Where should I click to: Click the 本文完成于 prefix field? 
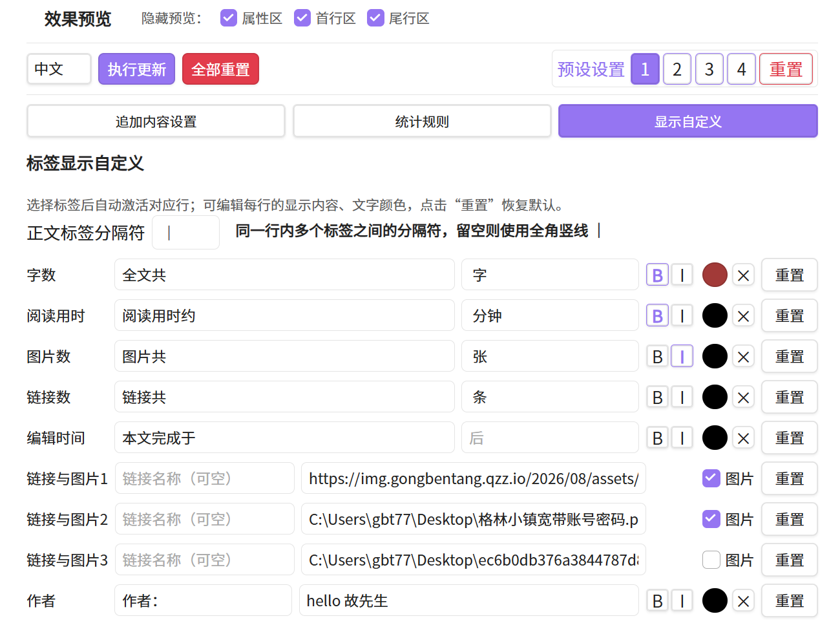click(284, 438)
